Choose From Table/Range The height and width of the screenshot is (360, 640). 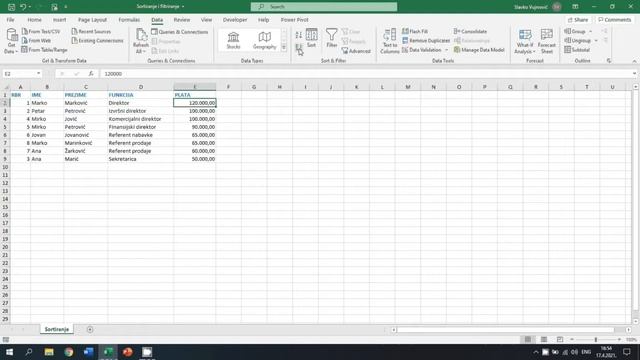[x=44, y=50]
